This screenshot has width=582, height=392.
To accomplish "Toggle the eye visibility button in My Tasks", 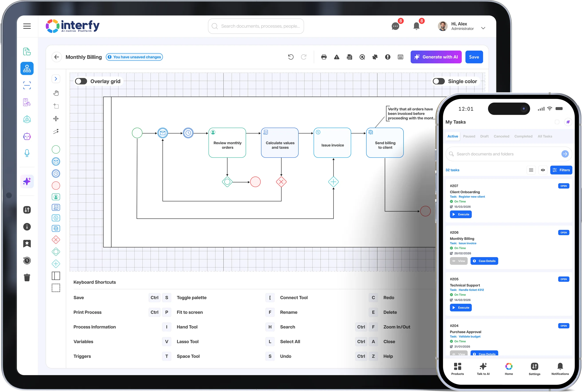I will [543, 170].
